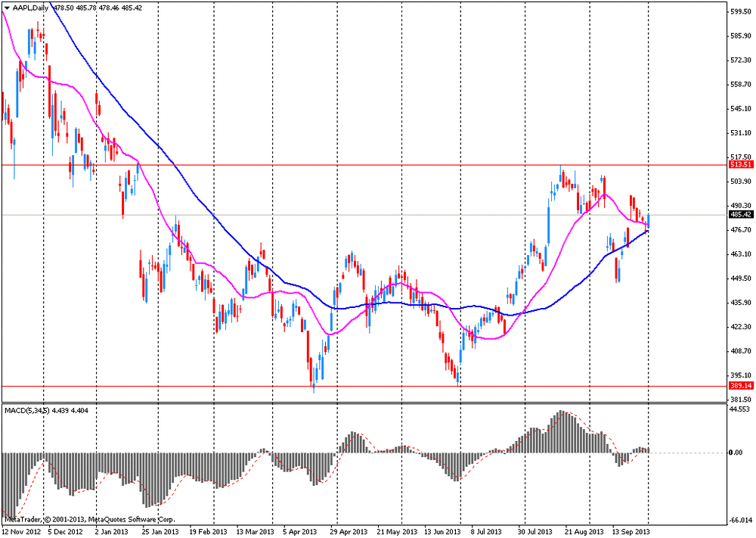Select the 389.14 support price label

tap(741, 386)
